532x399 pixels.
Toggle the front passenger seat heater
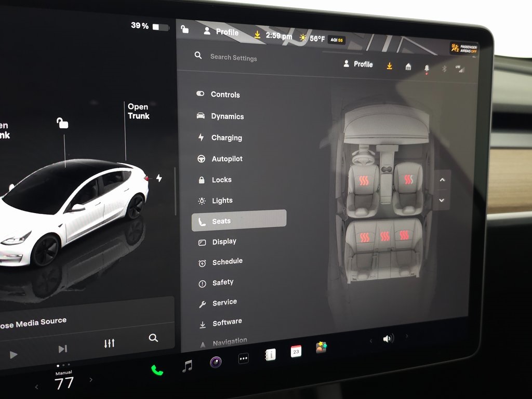coord(408,180)
